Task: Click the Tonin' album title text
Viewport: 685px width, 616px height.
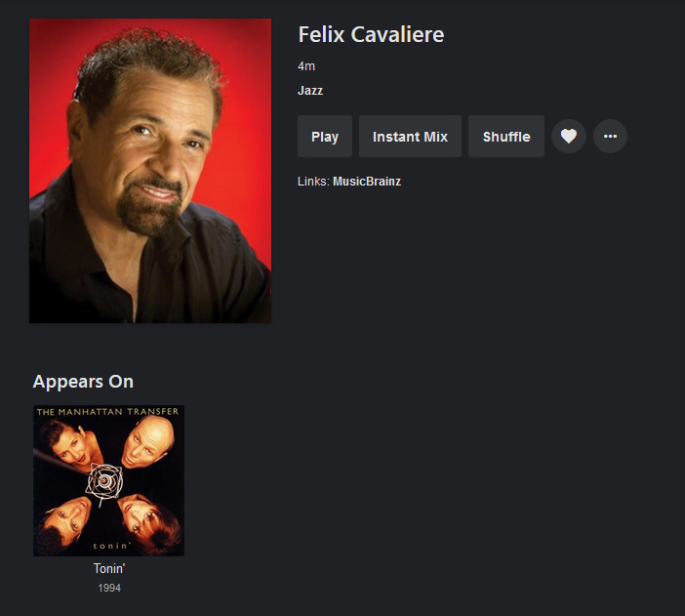Action: pyautogui.click(x=109, y=568)
